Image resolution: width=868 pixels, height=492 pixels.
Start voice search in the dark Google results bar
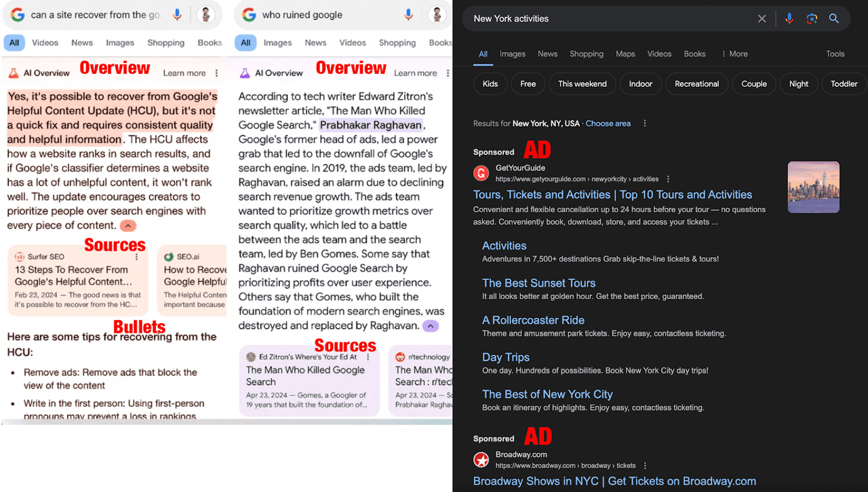789,19
